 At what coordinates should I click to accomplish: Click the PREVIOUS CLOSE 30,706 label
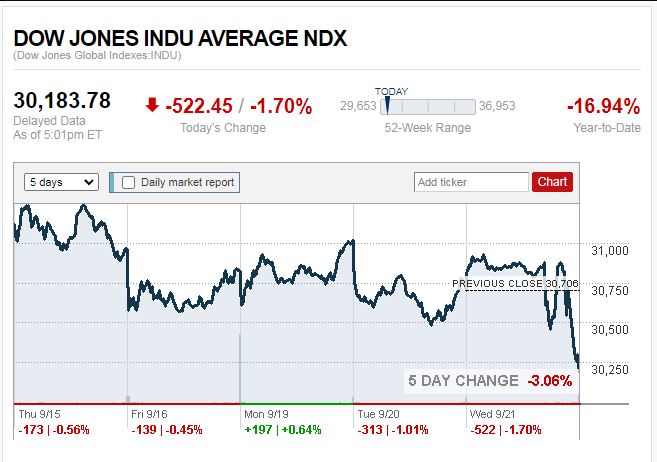coord(515,284)
